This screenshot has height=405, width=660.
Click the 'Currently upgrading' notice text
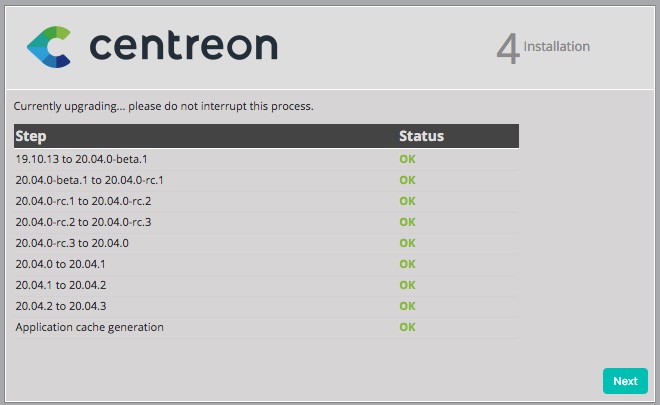pos(164,105)
